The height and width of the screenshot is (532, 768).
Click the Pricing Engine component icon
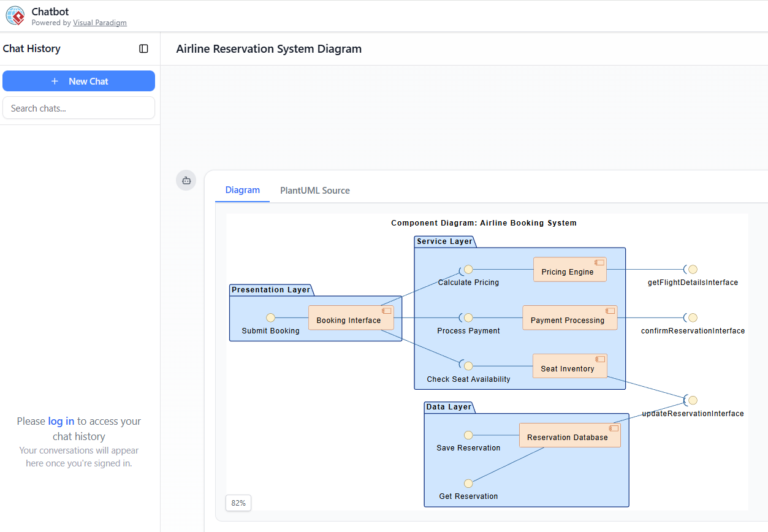(x=599, y=262)
